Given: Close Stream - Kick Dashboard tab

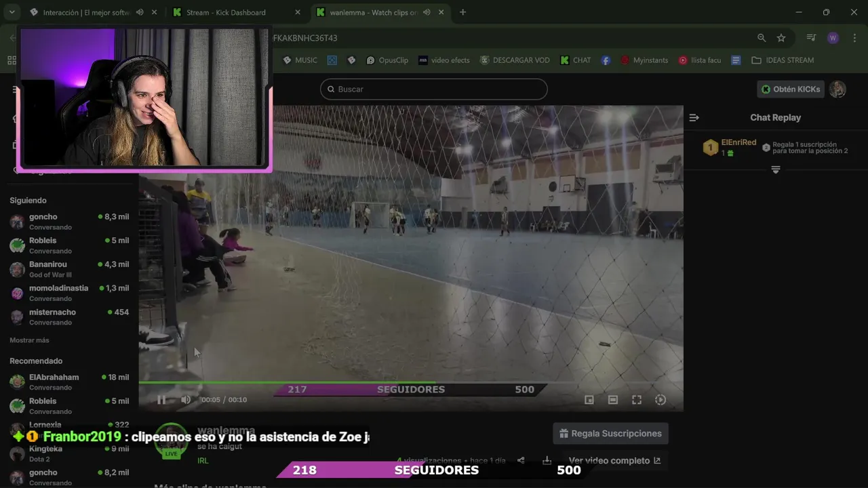Looking at the screenshot, I should [297, 12].
